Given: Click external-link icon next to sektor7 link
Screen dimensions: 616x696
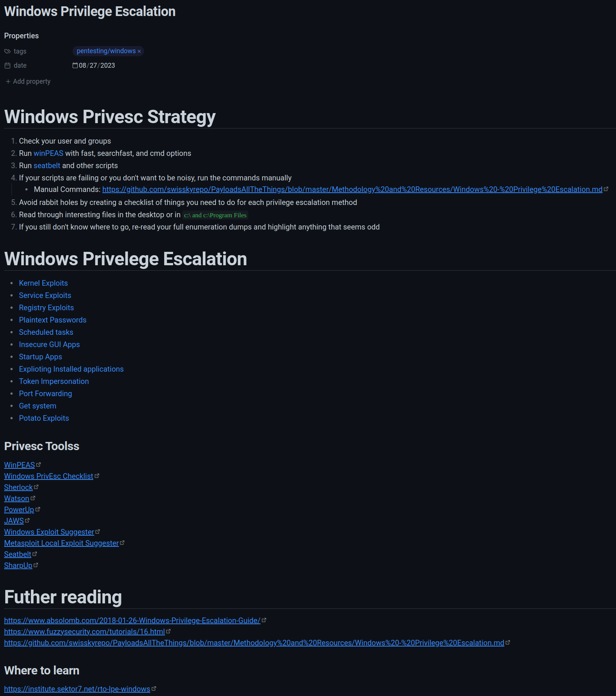Looking at the screenshot, I should tap(154, 689).
